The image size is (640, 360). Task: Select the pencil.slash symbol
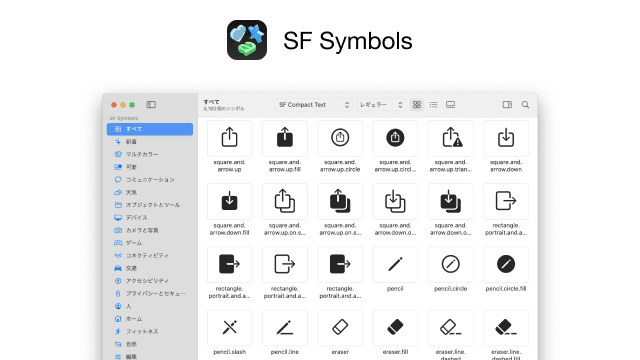(x=229, y=328)
